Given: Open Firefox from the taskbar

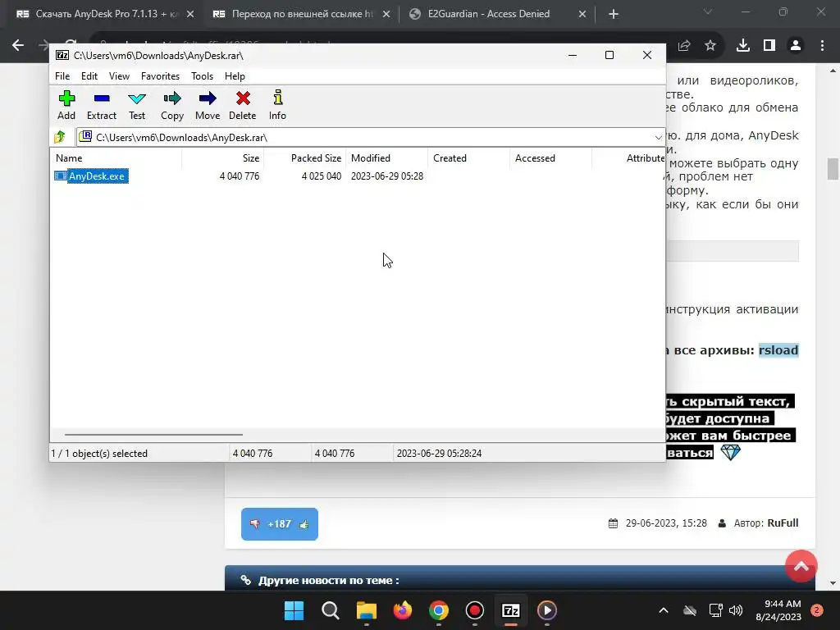Looking at the screenshot, I should pyautogui.click(x=402, y=610).
